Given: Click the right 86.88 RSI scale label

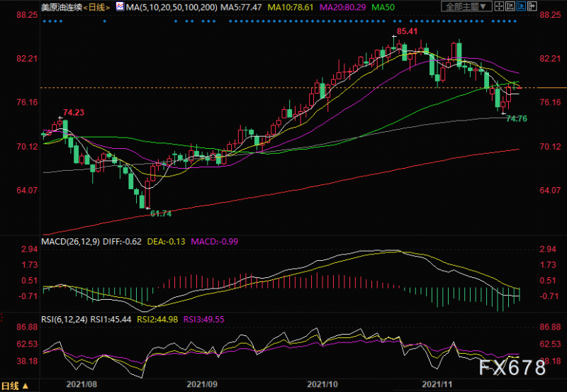Looking at the screenshot, I should pos(551,327).
